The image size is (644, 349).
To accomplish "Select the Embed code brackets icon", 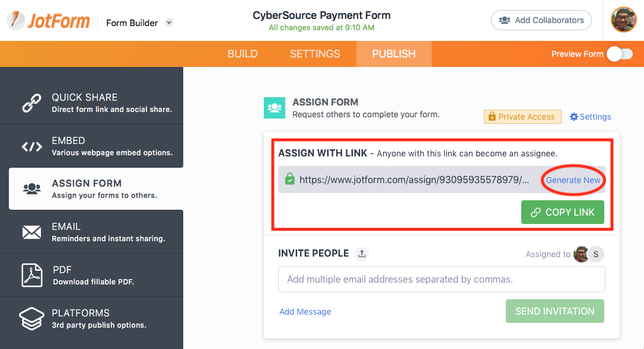I will click(31, 146).
